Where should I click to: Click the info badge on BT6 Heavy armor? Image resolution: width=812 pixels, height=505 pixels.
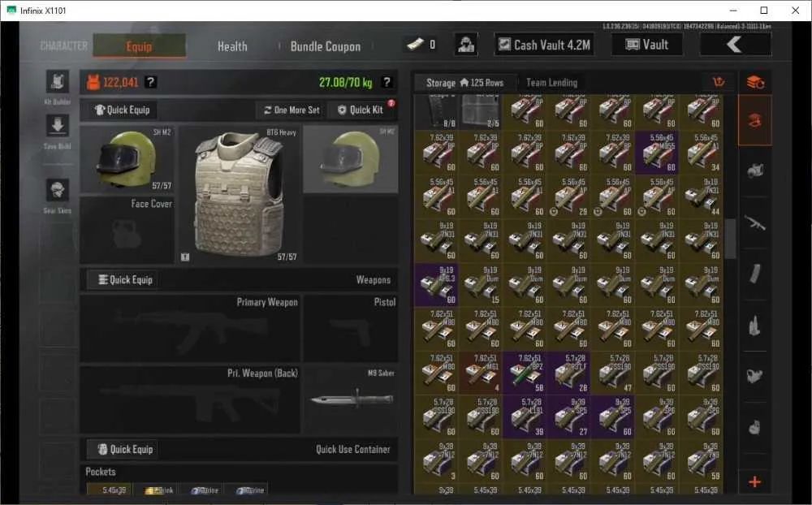pyautogui.click(x=185, y=257)
